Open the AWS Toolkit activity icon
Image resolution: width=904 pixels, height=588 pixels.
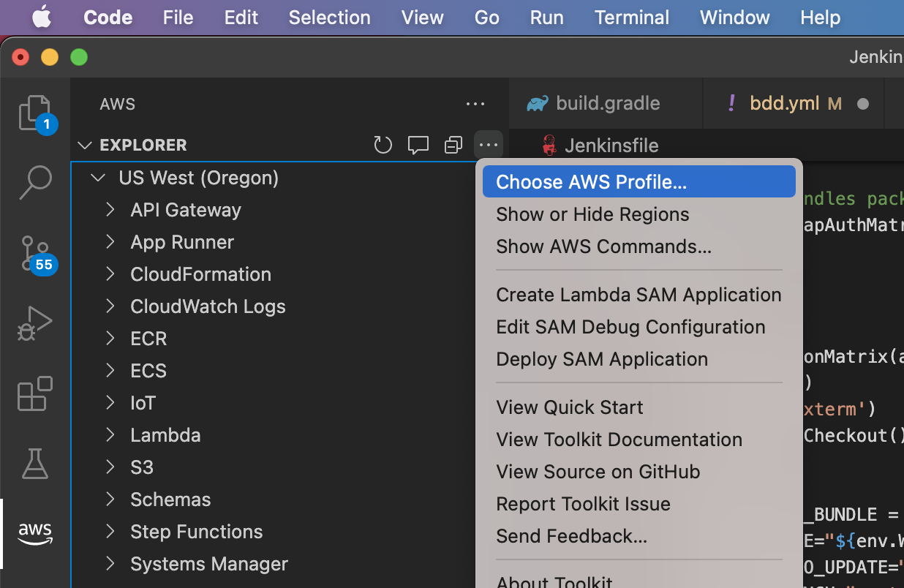coord(35,533)
